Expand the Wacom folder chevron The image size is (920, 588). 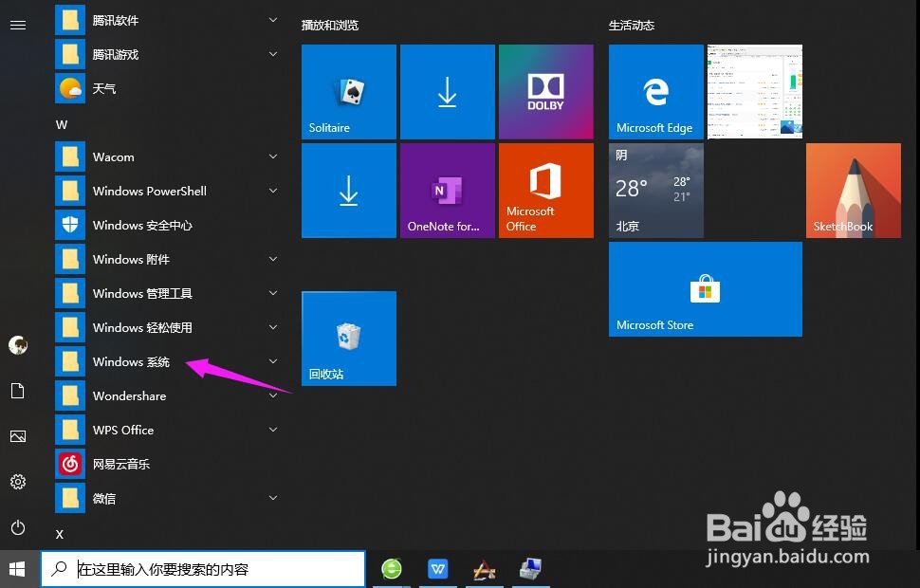pos(273,156)
